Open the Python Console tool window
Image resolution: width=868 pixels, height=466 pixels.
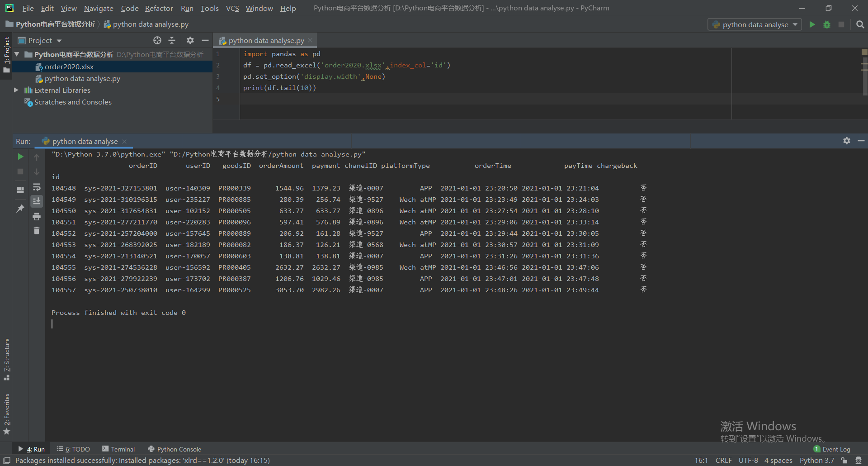click(x=175, y=449)
